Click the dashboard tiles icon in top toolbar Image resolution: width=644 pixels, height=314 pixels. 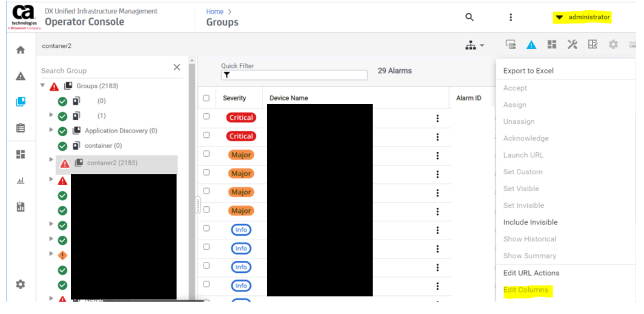pyautogui.click(x=552, y=45)
